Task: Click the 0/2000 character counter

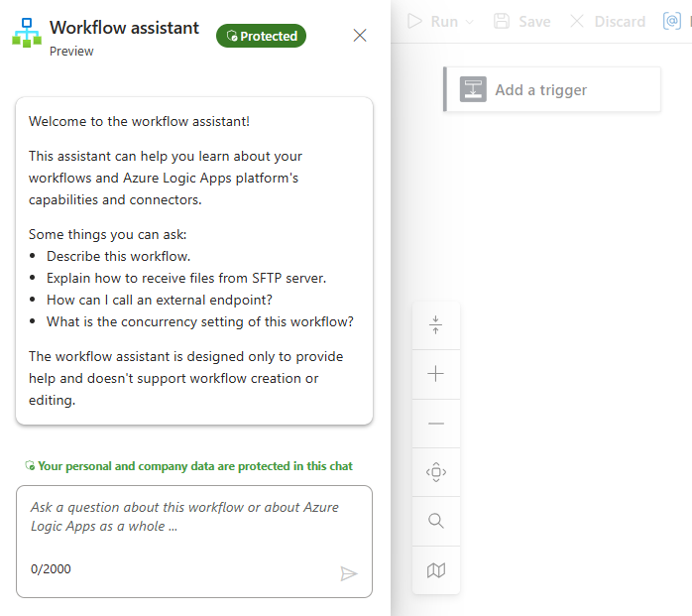Action: tap(51, 568)
